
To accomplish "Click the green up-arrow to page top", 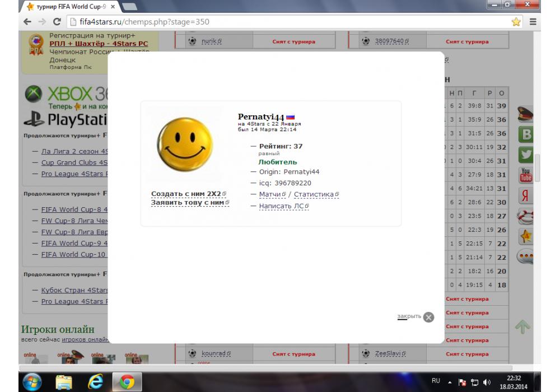I will tap(522, 326).
